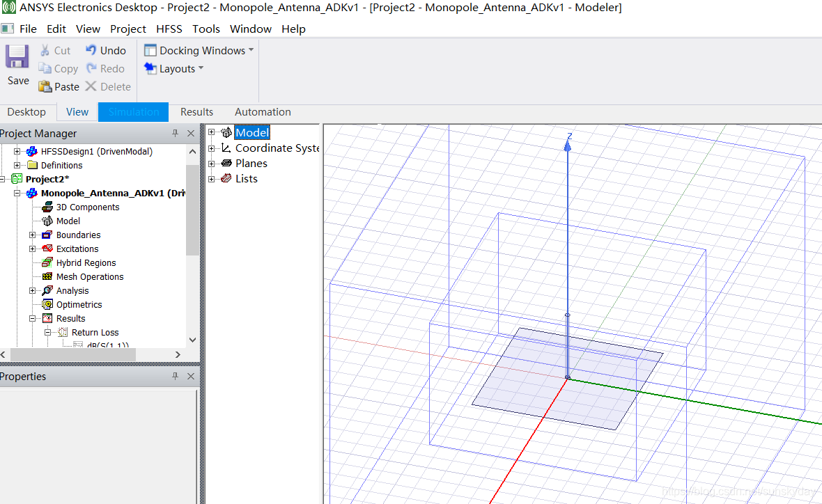Open the View menu
822x504 pixels.
coord(88,29)
